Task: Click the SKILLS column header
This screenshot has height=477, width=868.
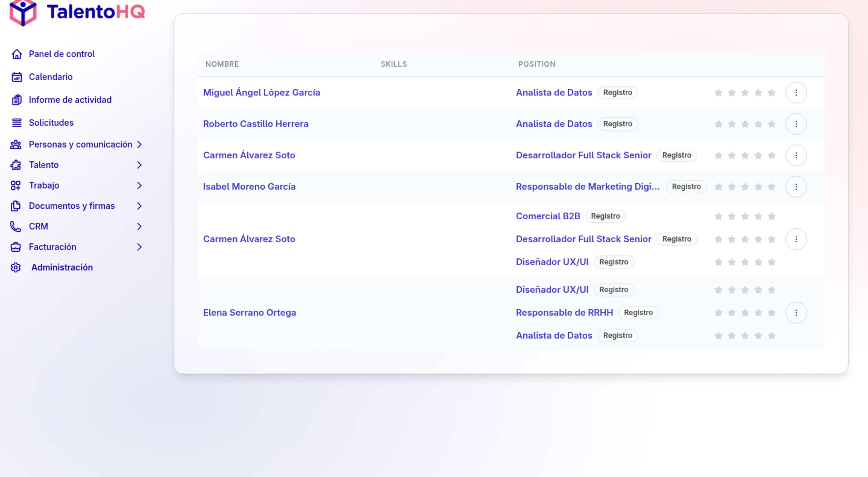Action: [394, 64]
